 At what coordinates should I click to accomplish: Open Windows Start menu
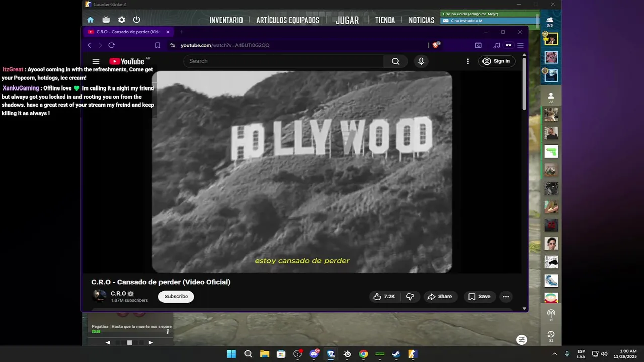click(231, 354)
